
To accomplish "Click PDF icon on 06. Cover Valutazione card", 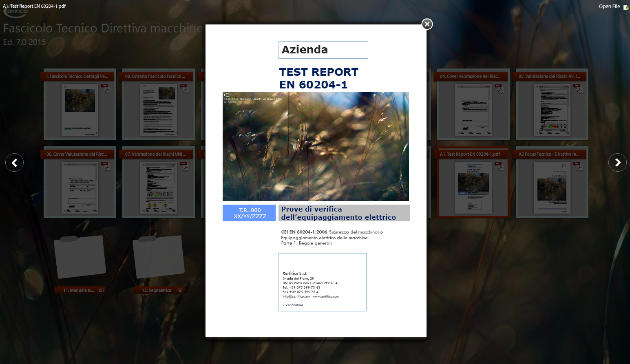I will pyautogui.click(x=107, y=166).
